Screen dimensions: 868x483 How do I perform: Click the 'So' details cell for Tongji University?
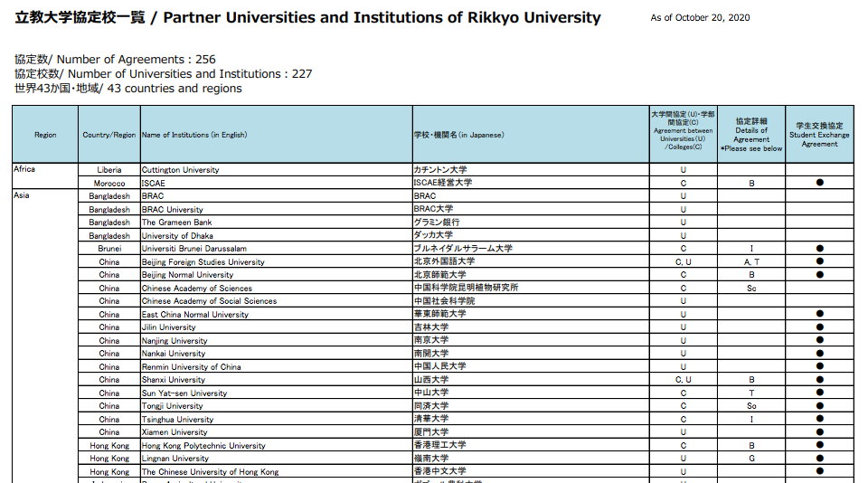pos(751,406)
